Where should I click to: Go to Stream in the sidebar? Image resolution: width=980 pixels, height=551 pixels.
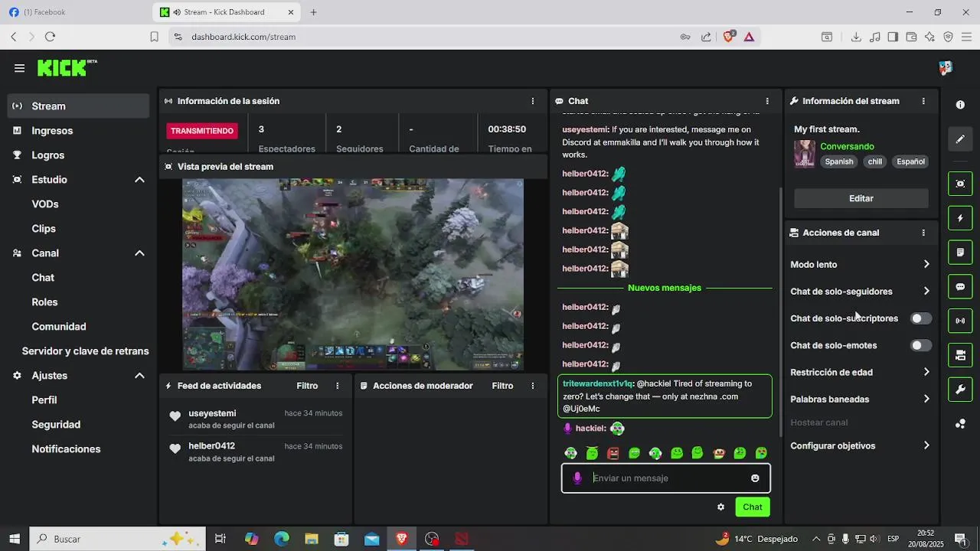point(78,106)
